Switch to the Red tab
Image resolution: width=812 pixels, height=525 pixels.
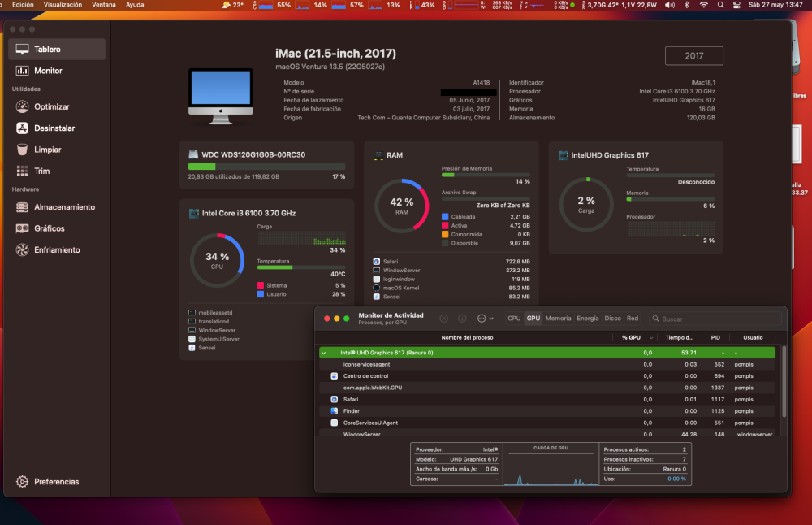(633, 319)
